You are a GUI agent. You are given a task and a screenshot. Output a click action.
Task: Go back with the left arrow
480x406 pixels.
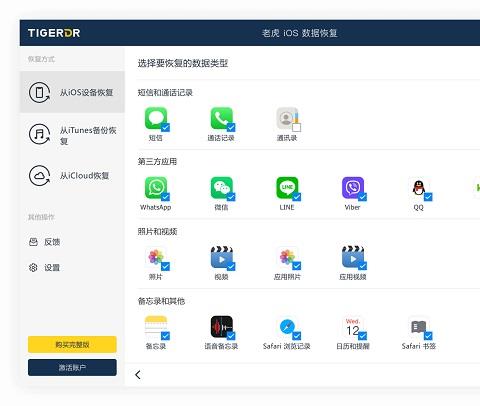point(138,375)
